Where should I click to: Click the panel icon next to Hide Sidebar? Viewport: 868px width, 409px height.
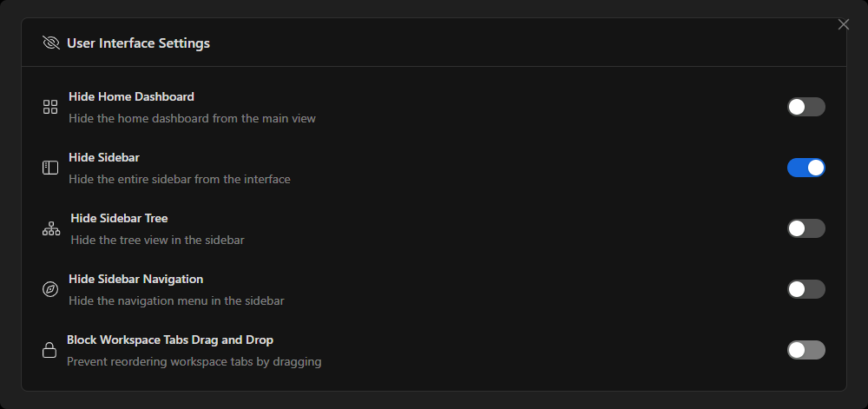(x=50, y=168)
